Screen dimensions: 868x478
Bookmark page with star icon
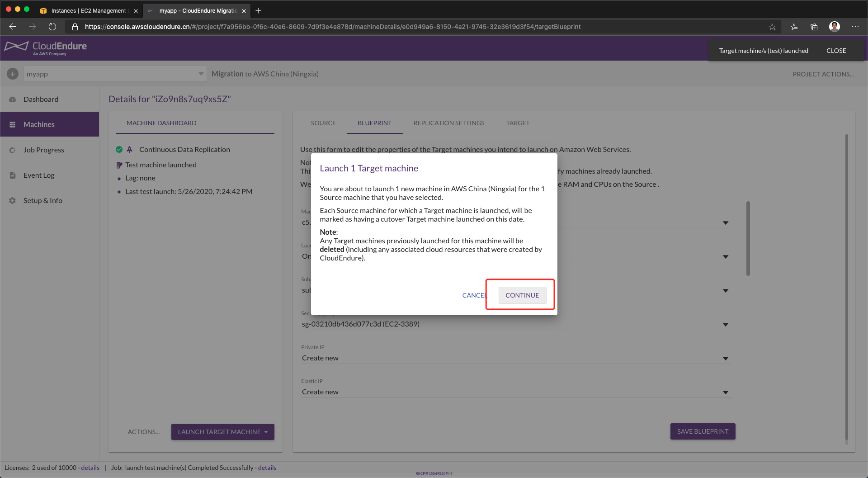pos(772,27)
